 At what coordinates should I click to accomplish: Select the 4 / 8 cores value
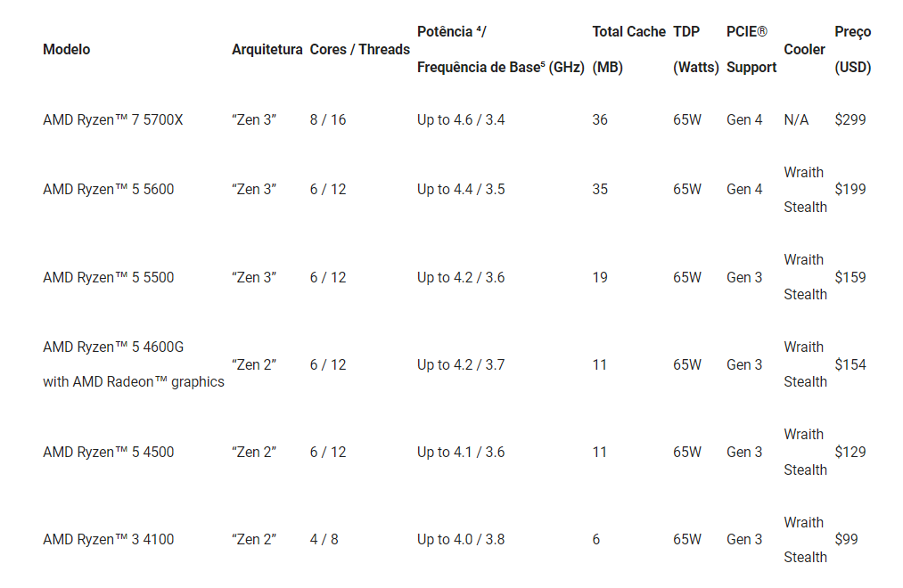(x=324, y=539)
